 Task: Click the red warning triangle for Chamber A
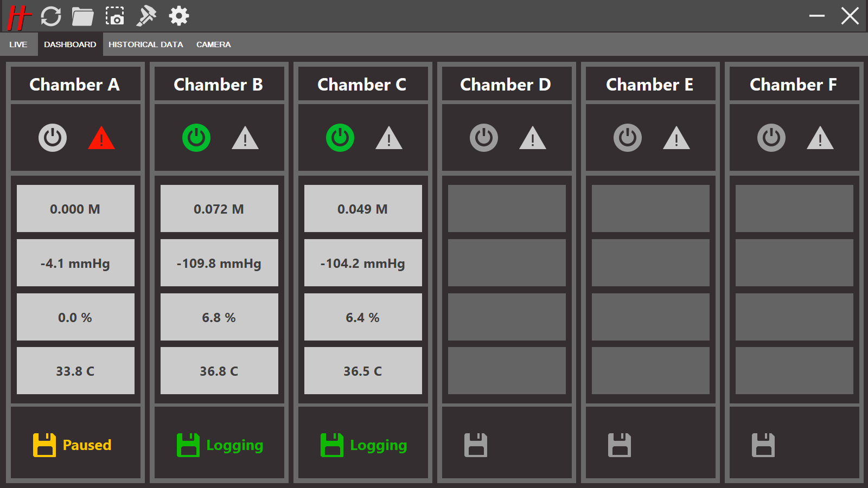click(x=101, y=139)
